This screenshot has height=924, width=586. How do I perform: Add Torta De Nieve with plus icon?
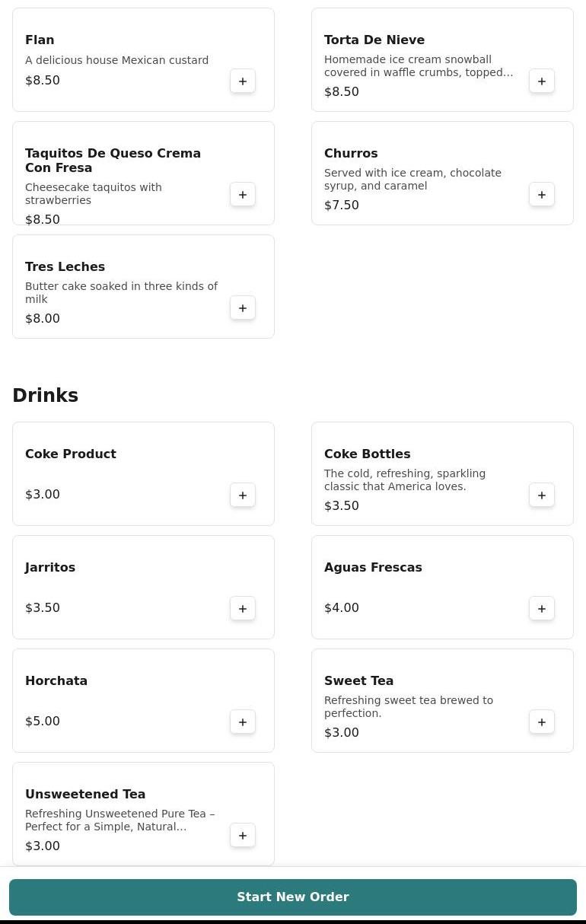(x=542, y=81)
